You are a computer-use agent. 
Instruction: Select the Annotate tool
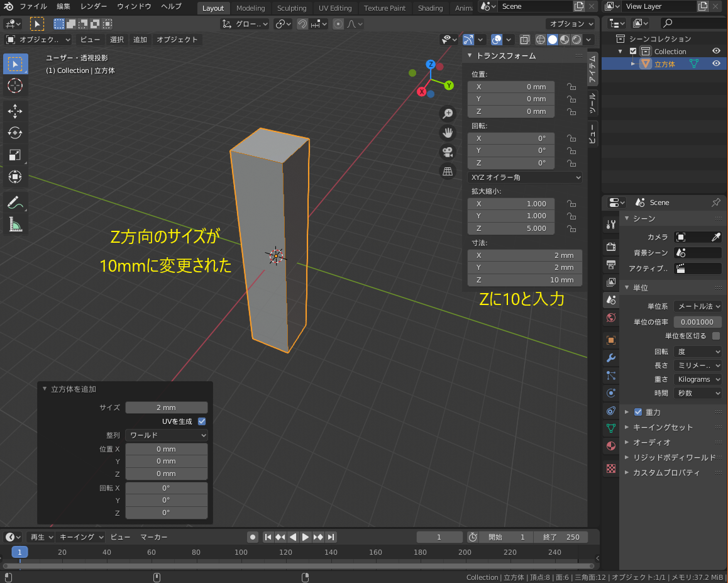pyautogui.click(x=15, y=203)
